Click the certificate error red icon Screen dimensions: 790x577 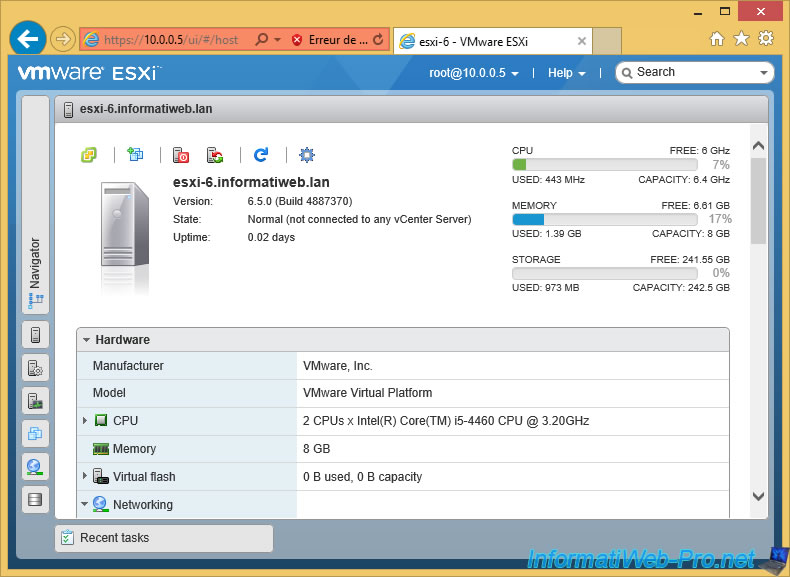297,40
